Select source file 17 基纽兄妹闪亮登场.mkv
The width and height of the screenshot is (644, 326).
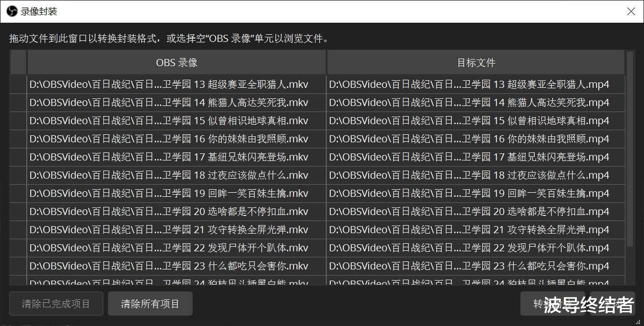click(x=177, y=157)
